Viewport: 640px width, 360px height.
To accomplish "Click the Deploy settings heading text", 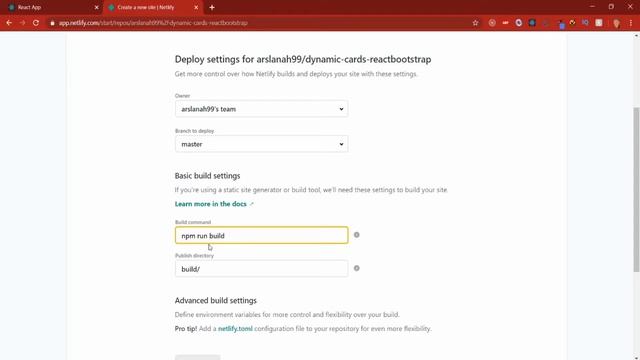I will [x=303, y=59].
